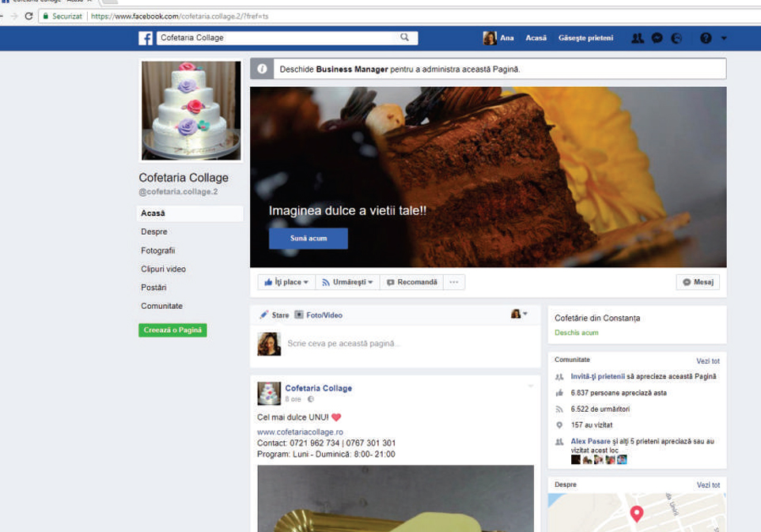Image resolution: width=761 pixels, height=532 pixels.
Task: Click the search magnifier icon
Action: (405, 37)
